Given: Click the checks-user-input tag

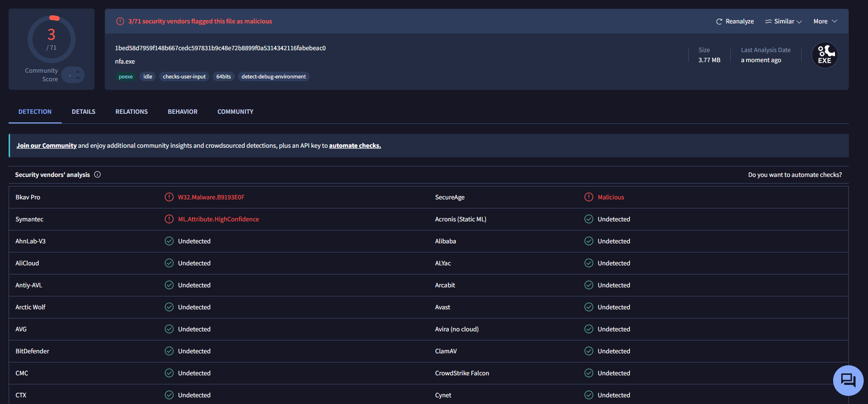Looking at the screenshot, I should pos(184,76).
